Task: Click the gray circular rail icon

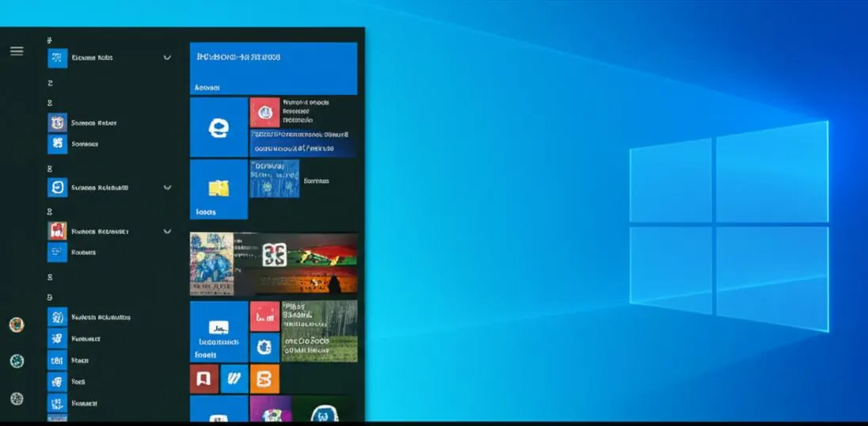Action: (17, 398)
